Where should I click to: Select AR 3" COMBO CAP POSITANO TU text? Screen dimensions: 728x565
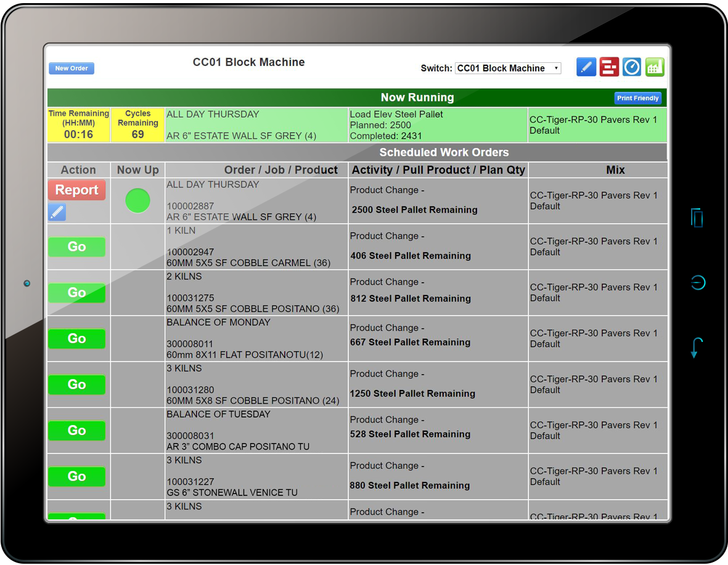click(x=238, y=447)
